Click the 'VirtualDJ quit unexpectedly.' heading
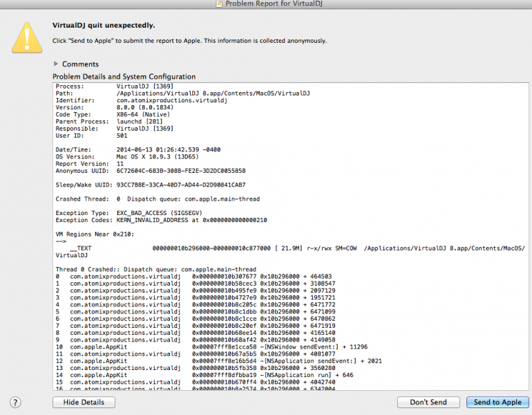 pyautogui.click(x=104, y=26)
